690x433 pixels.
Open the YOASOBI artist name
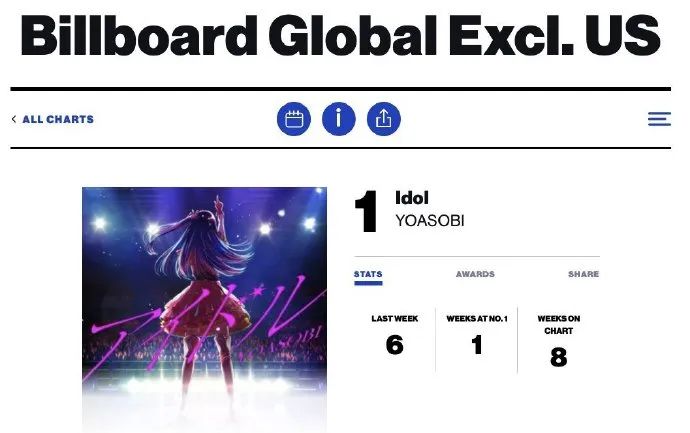pos(430,220)
